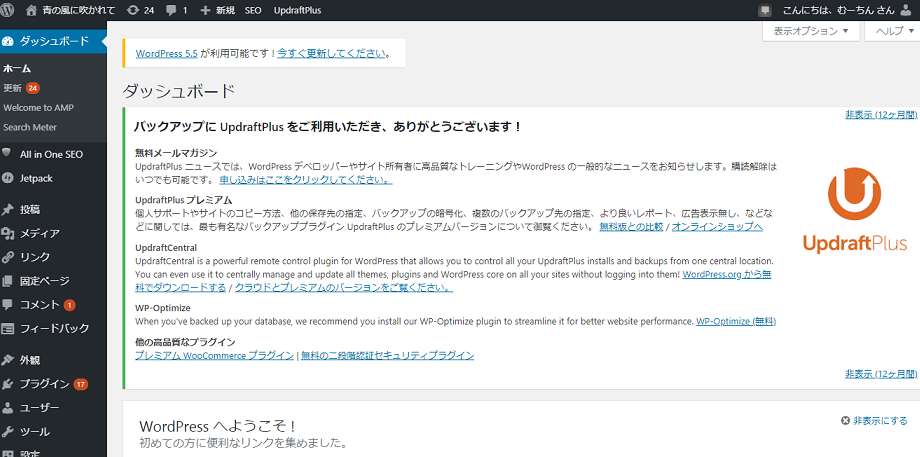Image resolution: width=920 pixels, height=457 pixels.
Task: Click the All in One SEO shield icon
Action: tap(7, 154)
